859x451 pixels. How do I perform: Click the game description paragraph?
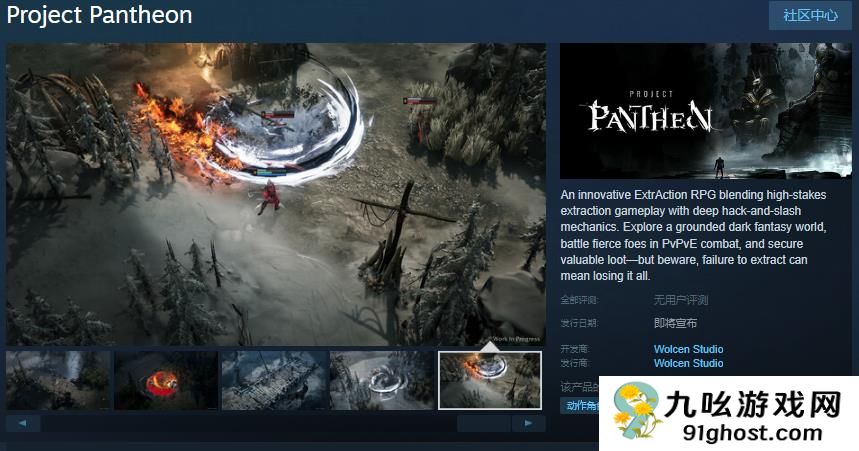point(694,235)
